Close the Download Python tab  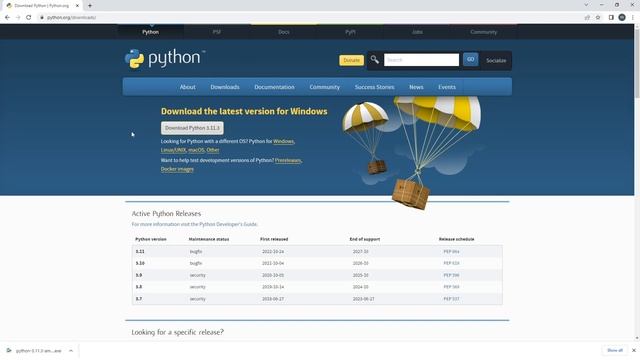(77, 6)
